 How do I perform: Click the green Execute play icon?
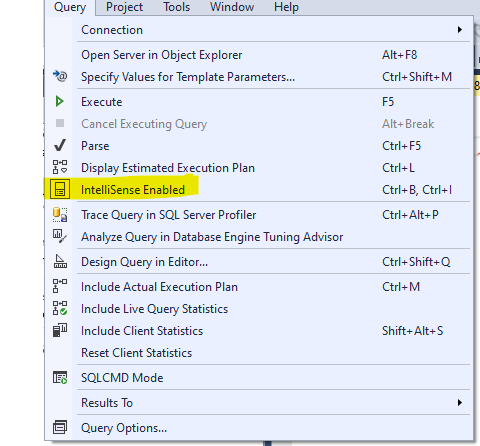[x=60, y=101]
